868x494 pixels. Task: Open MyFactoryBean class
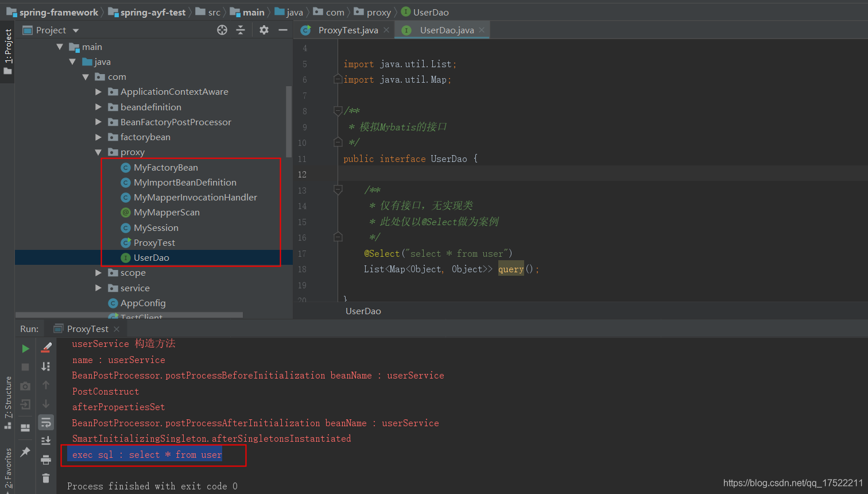pos(165,167)
